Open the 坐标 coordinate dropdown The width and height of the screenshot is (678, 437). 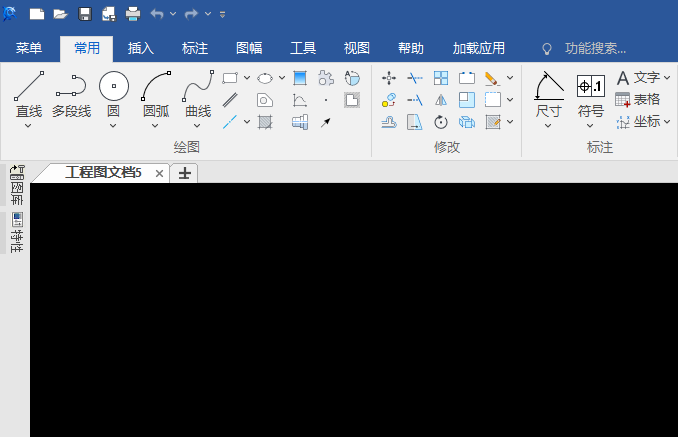coord(667,122)
